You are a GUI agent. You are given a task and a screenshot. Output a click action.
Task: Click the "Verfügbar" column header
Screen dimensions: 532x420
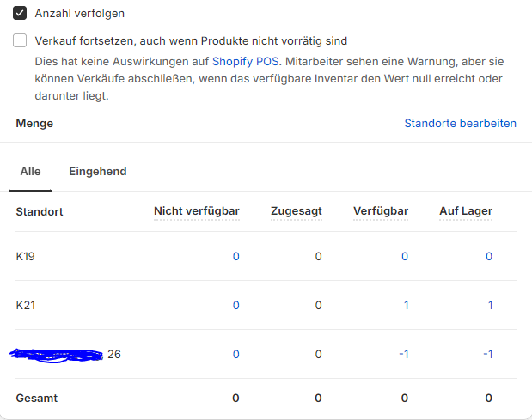(x=380, y=211)
